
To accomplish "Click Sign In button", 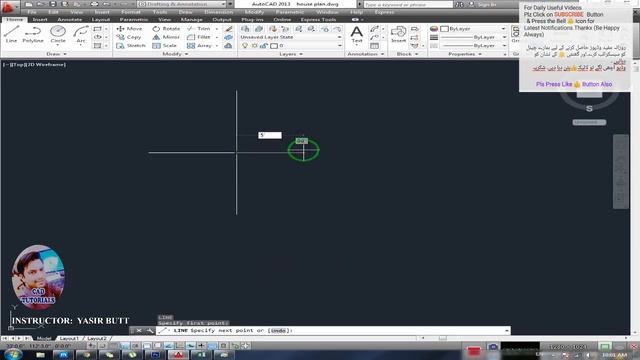I will pyautogui.click(x=487, y=4).
